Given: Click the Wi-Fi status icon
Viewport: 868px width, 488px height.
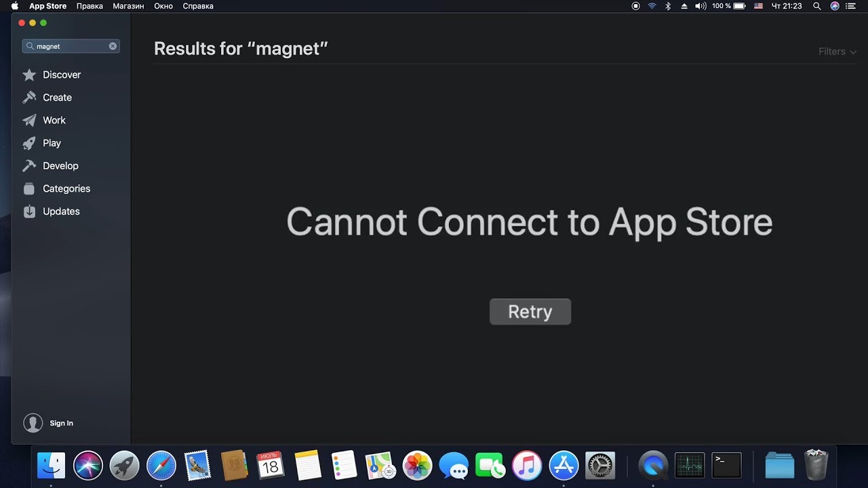Looking at the screenshot, I should [x=652, y=6].
